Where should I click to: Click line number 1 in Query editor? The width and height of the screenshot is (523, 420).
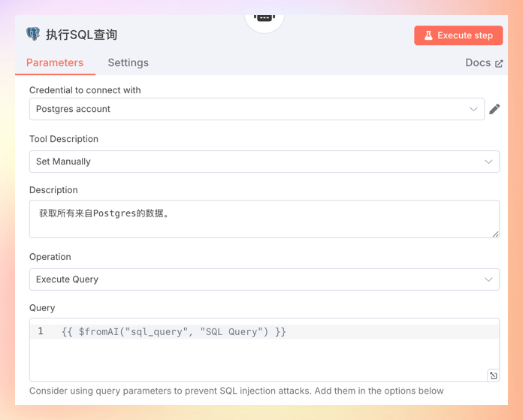click(41, 331)
